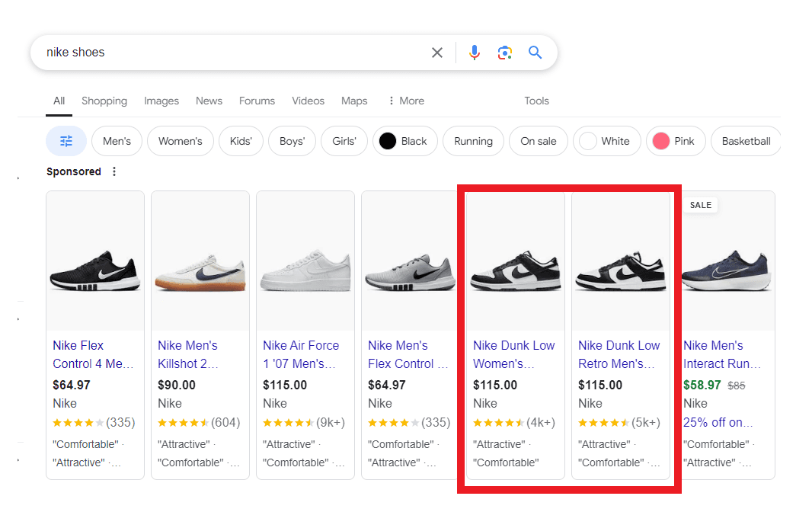The height and width of the screenshot is (512, 812).
Task: Toggle the On sale filter chip
Action: [x=538, y=140]
